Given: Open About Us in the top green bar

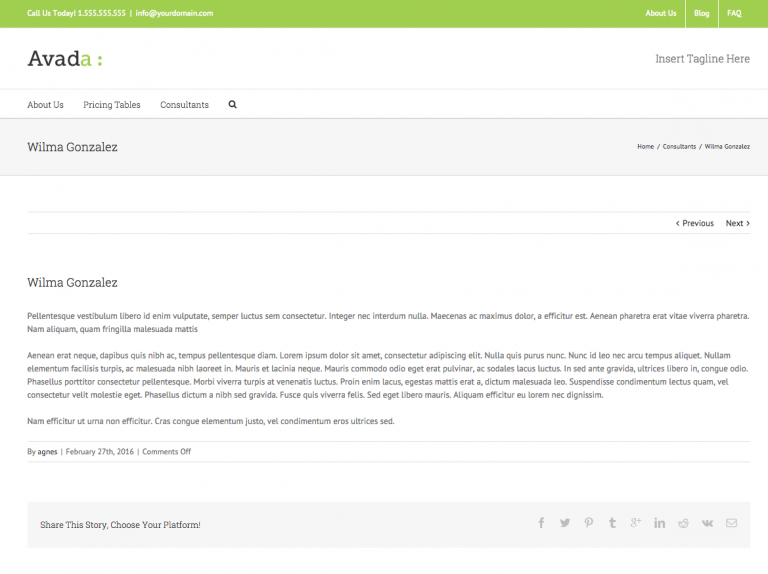Looking at the screenshot, I should pos(661,13).
